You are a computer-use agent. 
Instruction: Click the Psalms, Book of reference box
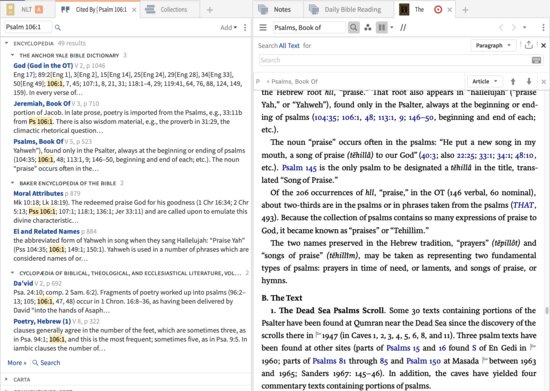(x=309, y=27)
